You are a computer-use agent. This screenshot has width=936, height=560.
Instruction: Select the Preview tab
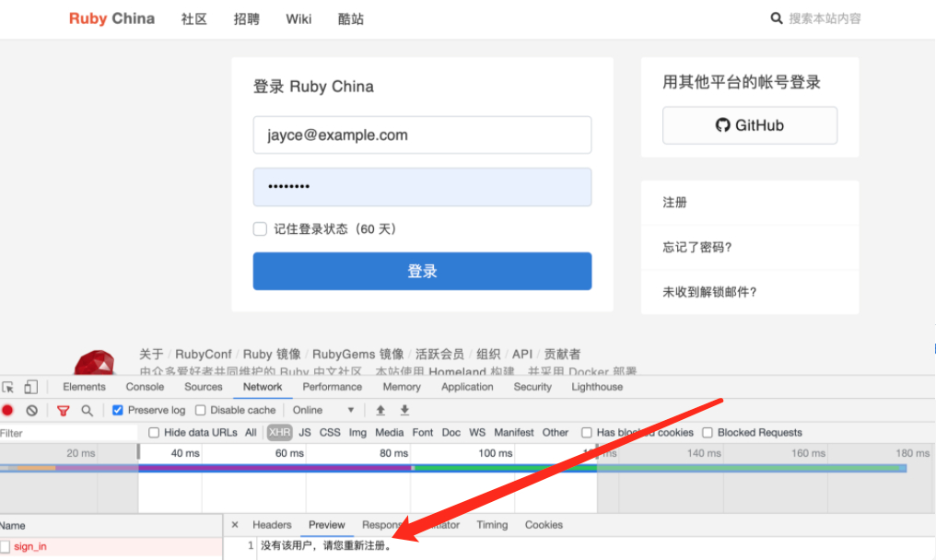point(326,525)
